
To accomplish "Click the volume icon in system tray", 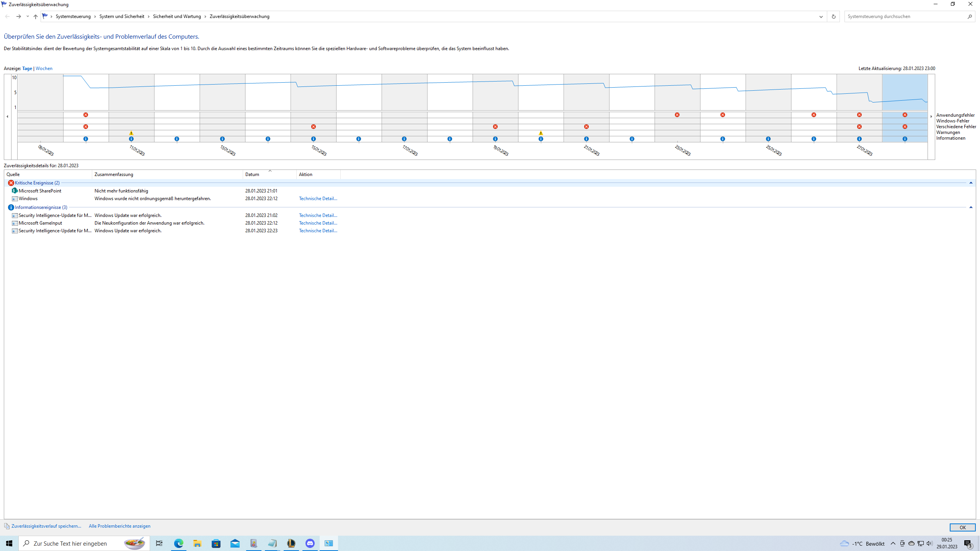I will (x=929, y=543).
